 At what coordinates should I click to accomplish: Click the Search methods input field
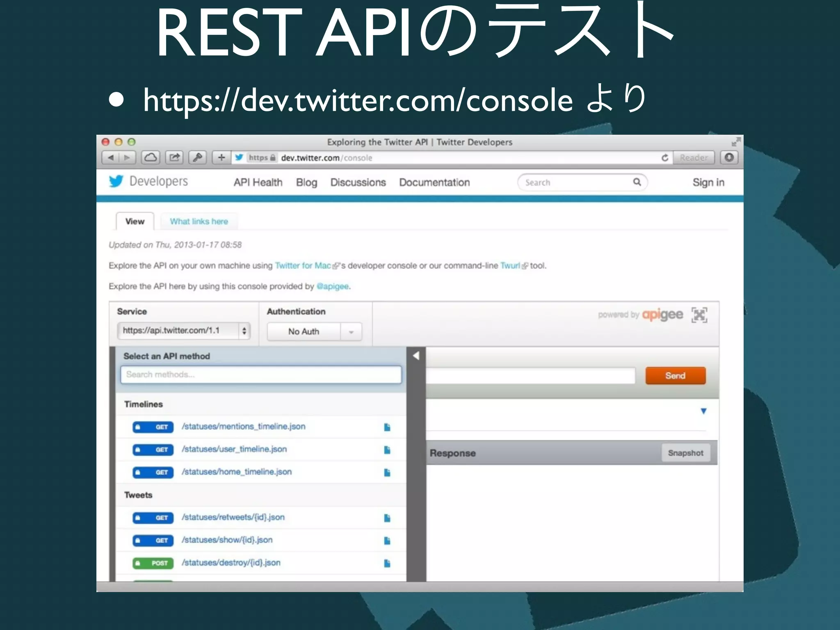261,374
